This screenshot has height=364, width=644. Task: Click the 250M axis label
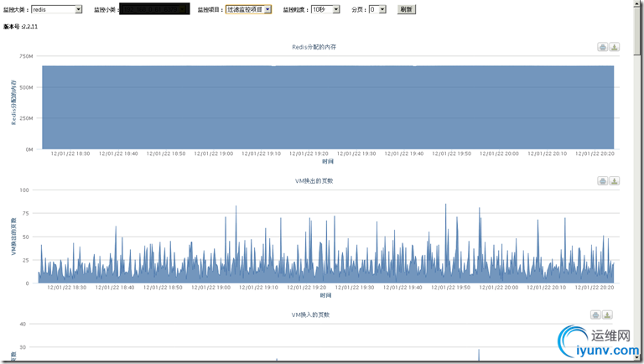coord(26,118)
